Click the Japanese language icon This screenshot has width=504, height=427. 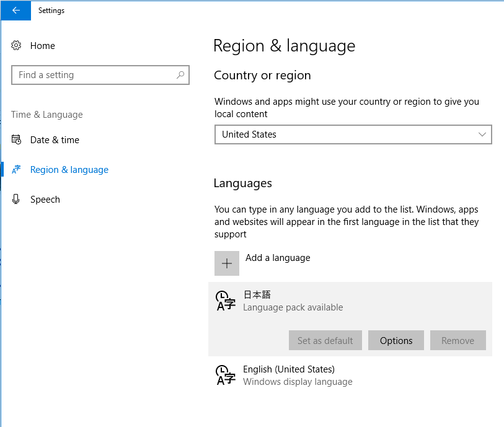pyautogui.click(x=226, y=301)
